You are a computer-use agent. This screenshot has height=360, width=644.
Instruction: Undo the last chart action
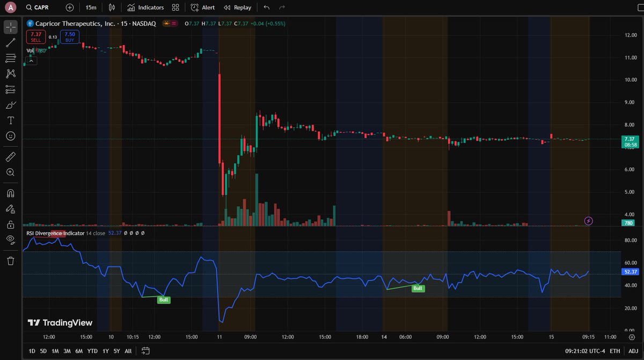tap(267, 8)
